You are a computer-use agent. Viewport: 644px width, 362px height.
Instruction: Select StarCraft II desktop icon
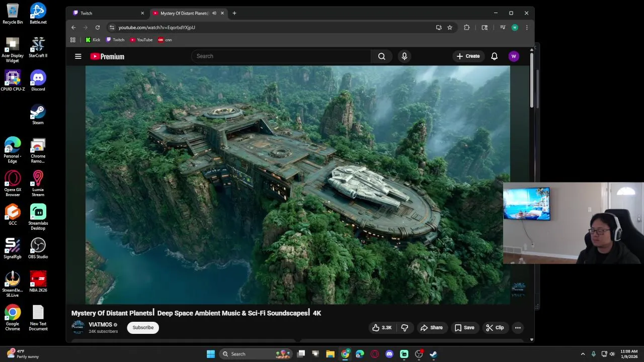(38, 47)
